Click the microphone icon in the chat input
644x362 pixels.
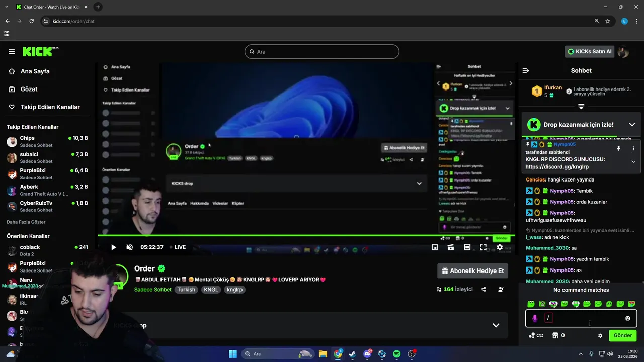[x=535, y=318]
